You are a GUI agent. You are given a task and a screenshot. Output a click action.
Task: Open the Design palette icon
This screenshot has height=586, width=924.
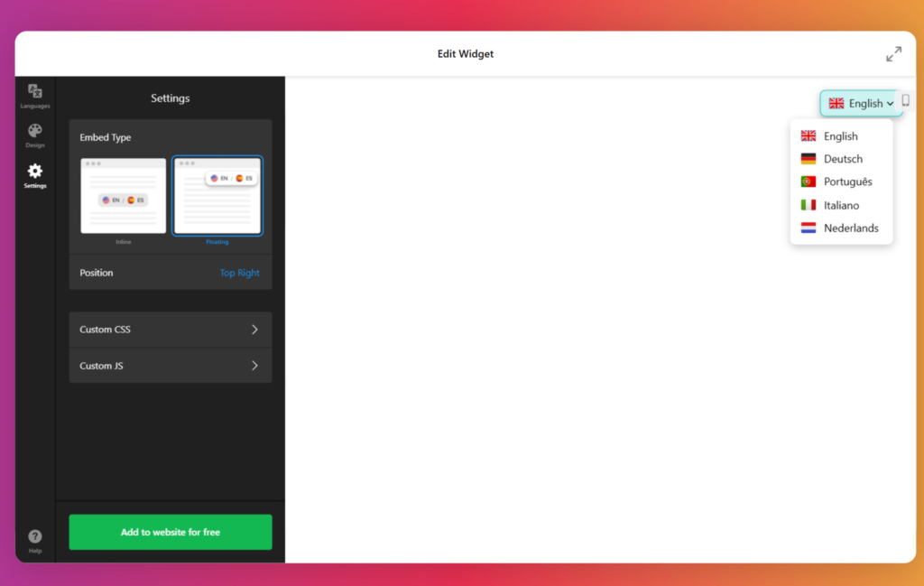(35, 133)
